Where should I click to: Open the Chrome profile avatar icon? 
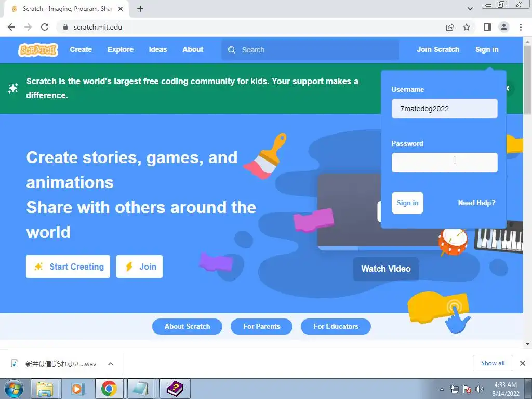click(x=504, y=27)
